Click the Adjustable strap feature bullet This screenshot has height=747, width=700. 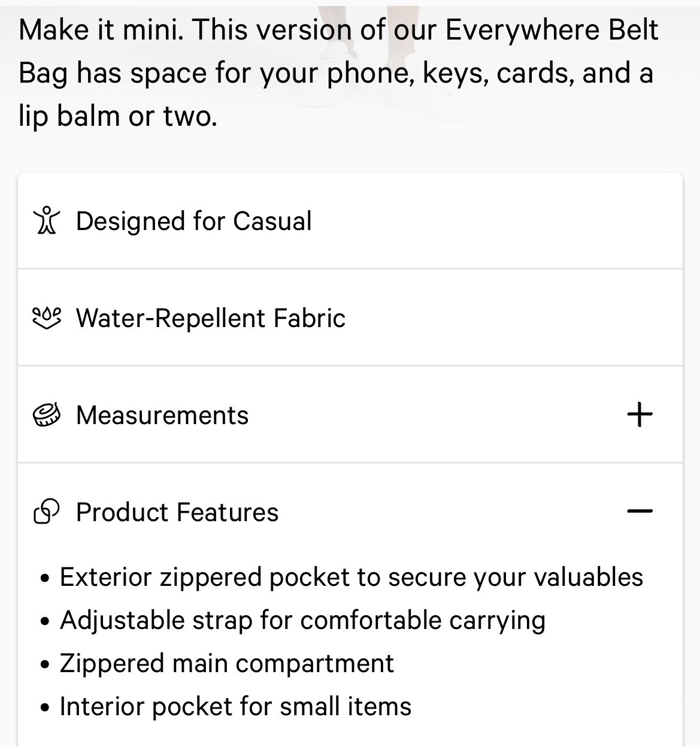[x=302, y=621]
